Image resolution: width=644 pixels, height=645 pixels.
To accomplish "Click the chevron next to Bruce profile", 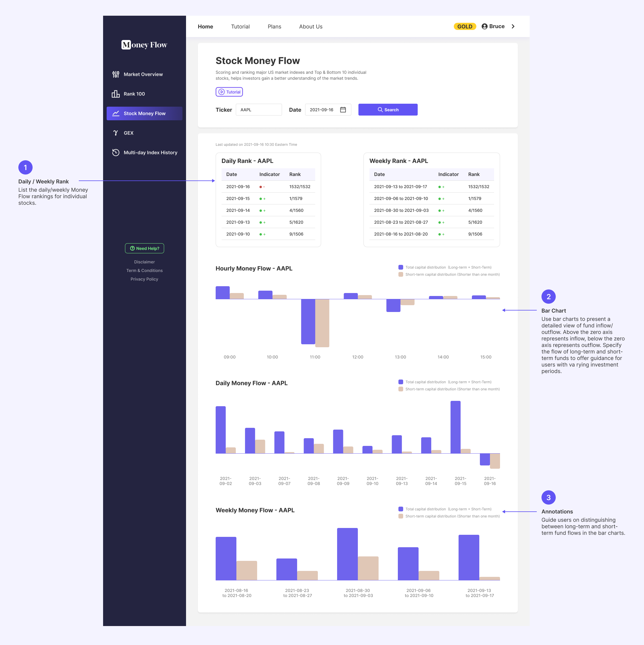I will pos(515,26).
